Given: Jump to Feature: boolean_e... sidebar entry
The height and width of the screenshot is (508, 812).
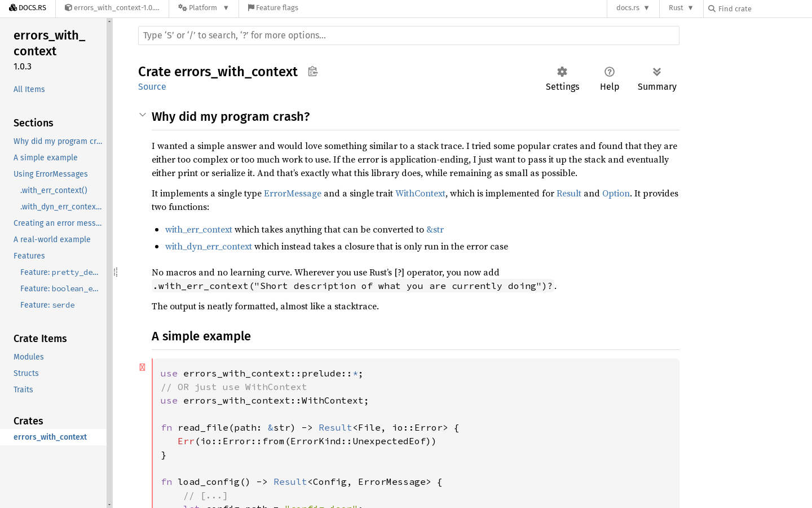Looking at the screenshot, I should tap(59, 288).
